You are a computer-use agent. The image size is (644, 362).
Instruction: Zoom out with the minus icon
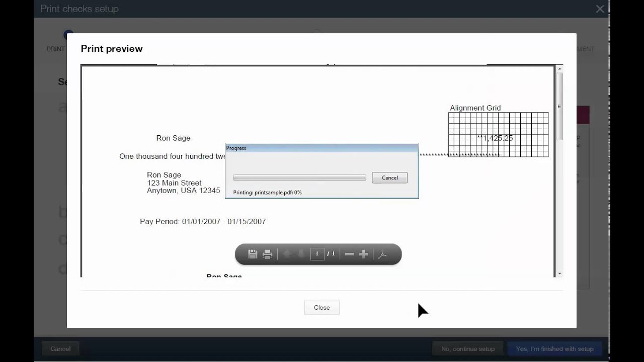pyautogui.click(x=349, y=254)
